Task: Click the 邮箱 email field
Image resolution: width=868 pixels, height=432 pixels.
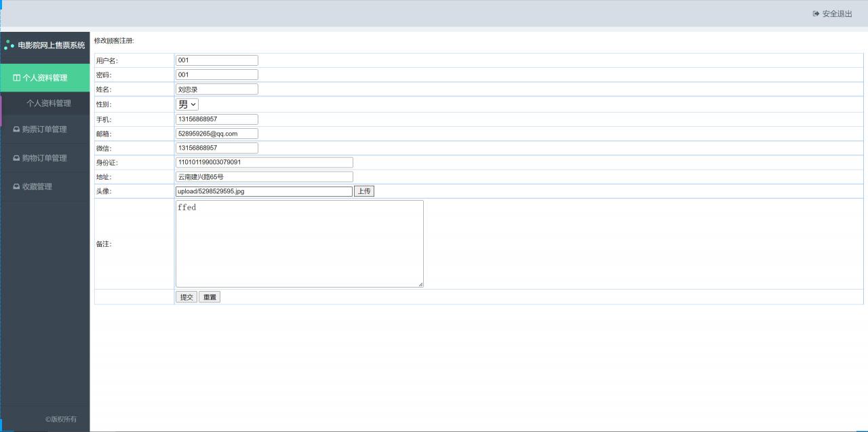Action: 217,134
